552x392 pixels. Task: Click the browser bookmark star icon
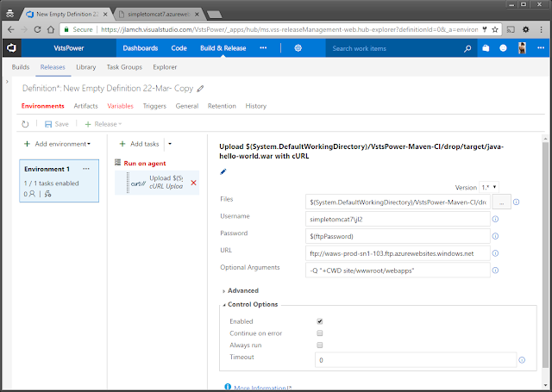[x=494, y=29]
